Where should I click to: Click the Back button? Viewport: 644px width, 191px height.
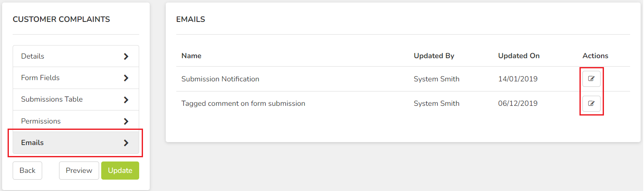click(27, 170)
